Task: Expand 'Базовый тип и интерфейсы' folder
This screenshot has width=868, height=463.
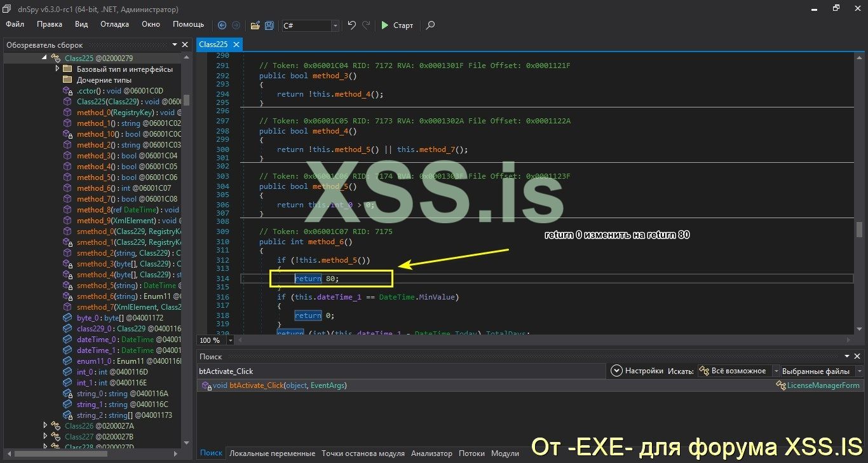Action: click(57, 69)
